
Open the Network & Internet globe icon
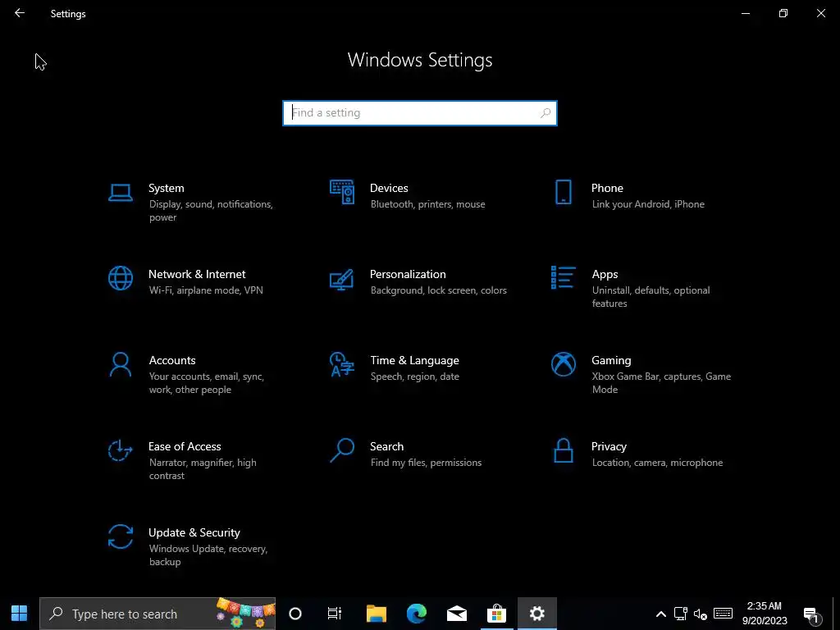pos(121,279)
